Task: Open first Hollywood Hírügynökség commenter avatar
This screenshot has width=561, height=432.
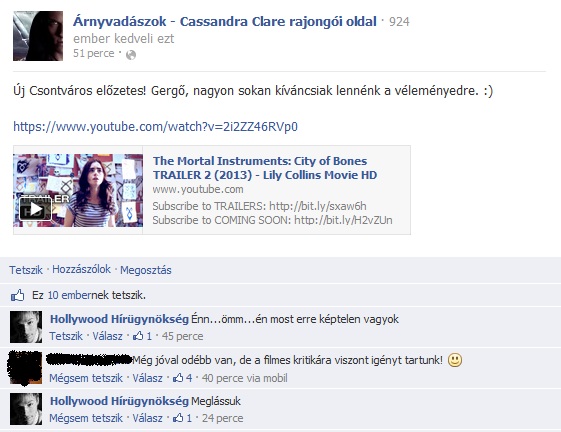Action: [26, 327]
